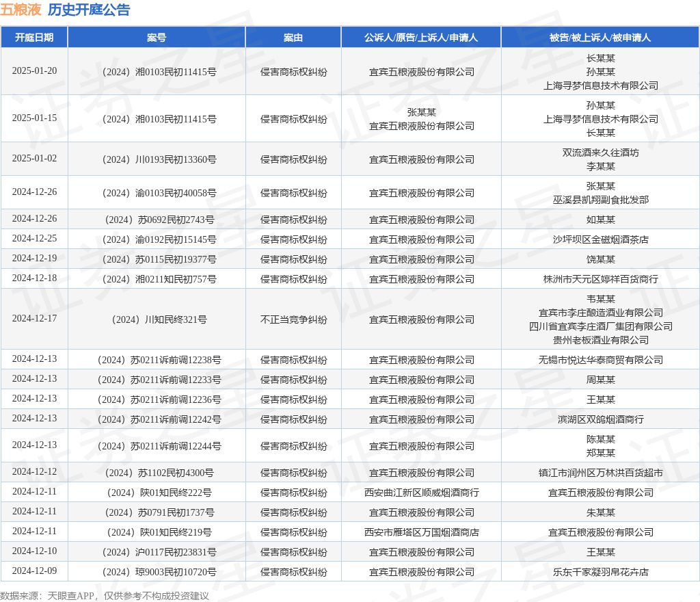700x602 pixels.
Task: Select defendant 滨湖区双鸽烟酒商行
Action: pos(600,419)
